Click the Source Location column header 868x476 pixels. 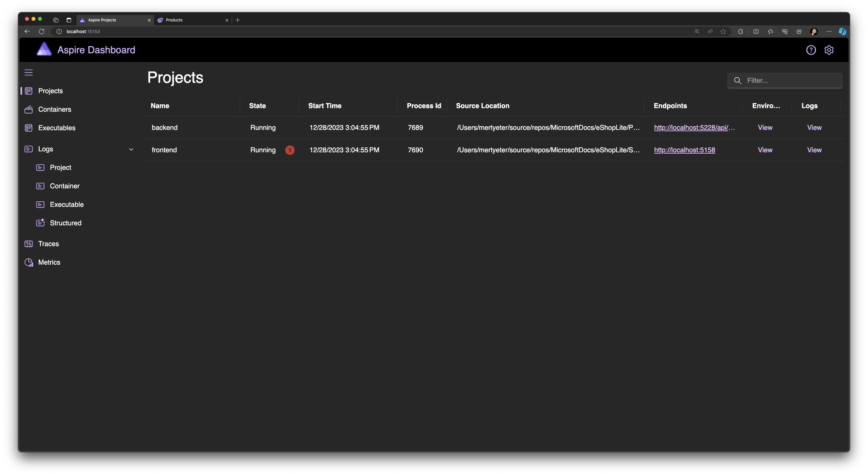click(482, 106)
